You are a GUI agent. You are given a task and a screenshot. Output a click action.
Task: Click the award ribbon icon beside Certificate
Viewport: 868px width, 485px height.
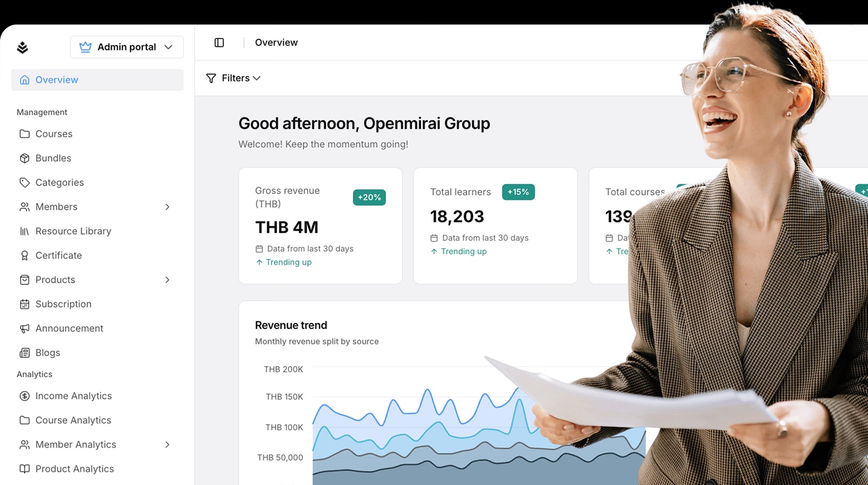click(25, 255)
